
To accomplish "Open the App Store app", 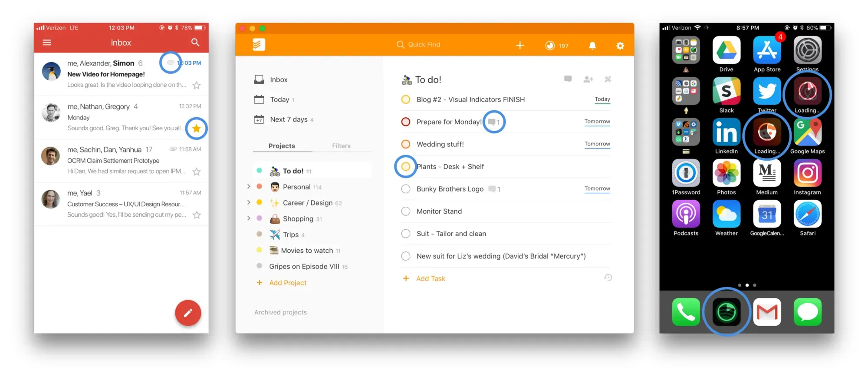I will (767, 50).
